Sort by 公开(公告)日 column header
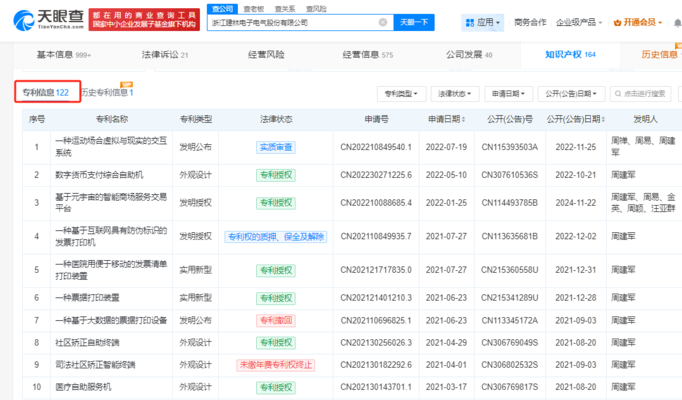This screenshot has height=400, width=682. 577,118
